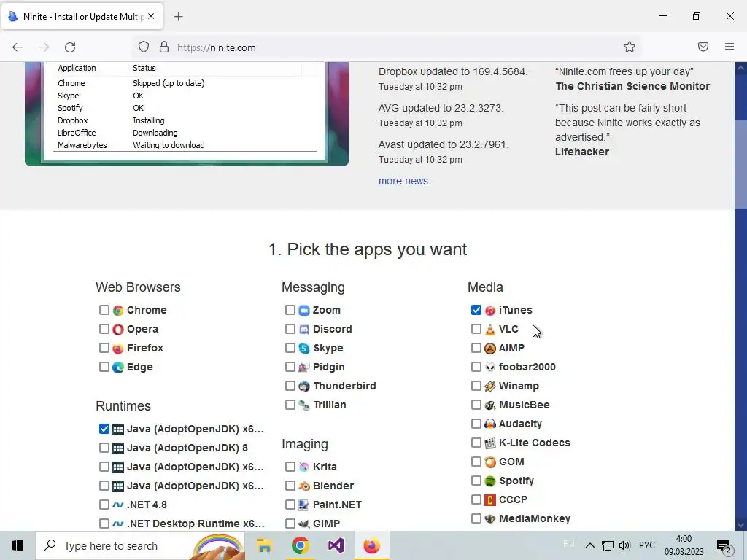Tick the .NET 4.8 checkbox
Screen dimensions: 747x560
point(104,505)
